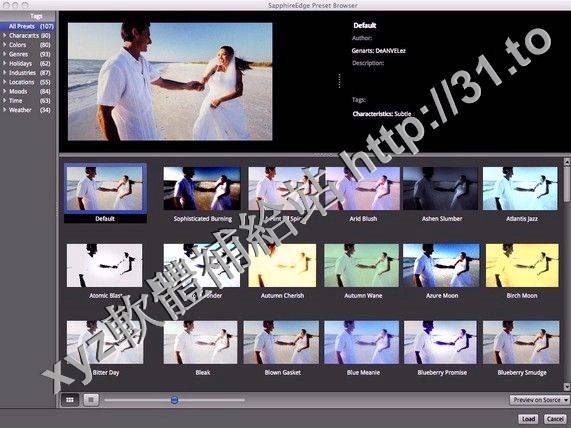
Task: Select the Moods tag label
Action: [x=18, y=91]
